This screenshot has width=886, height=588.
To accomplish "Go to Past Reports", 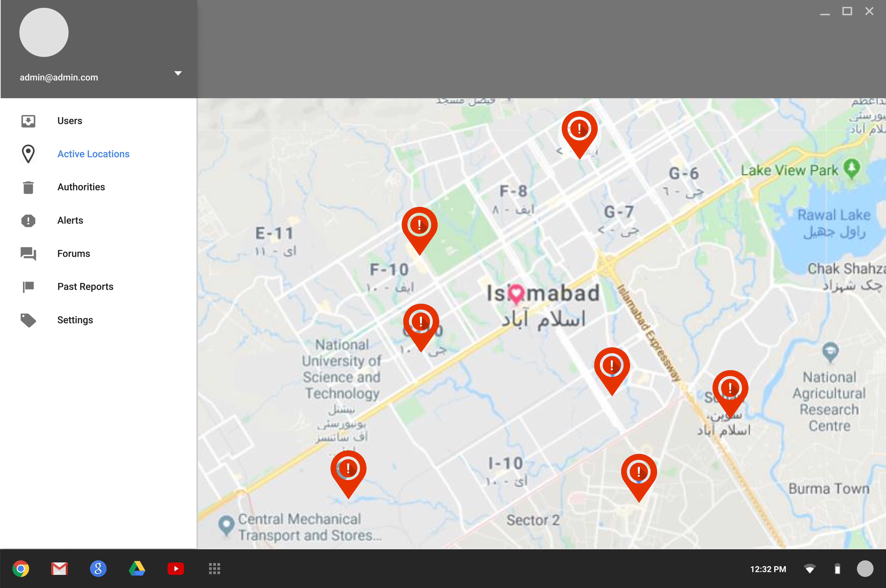I will (85, 287).
